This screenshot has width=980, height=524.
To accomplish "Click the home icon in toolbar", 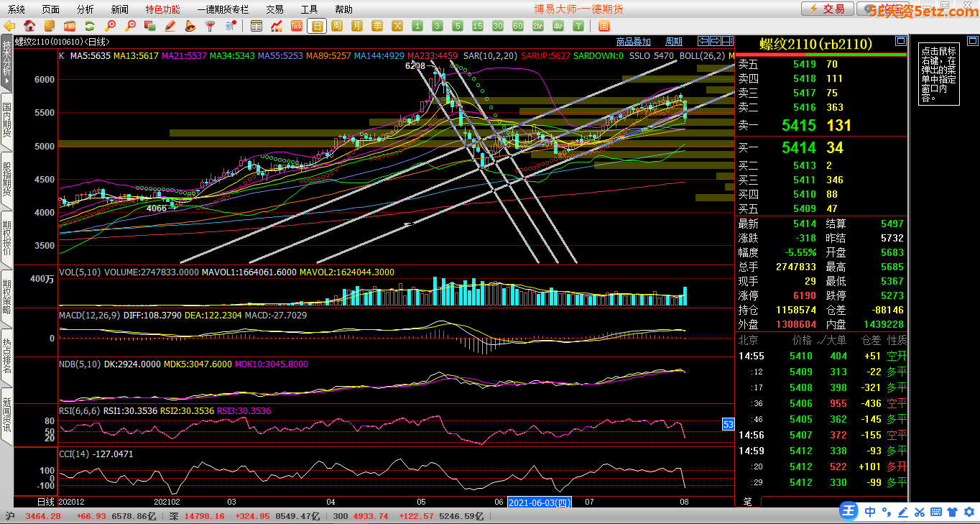I will [x=29, y=26].
